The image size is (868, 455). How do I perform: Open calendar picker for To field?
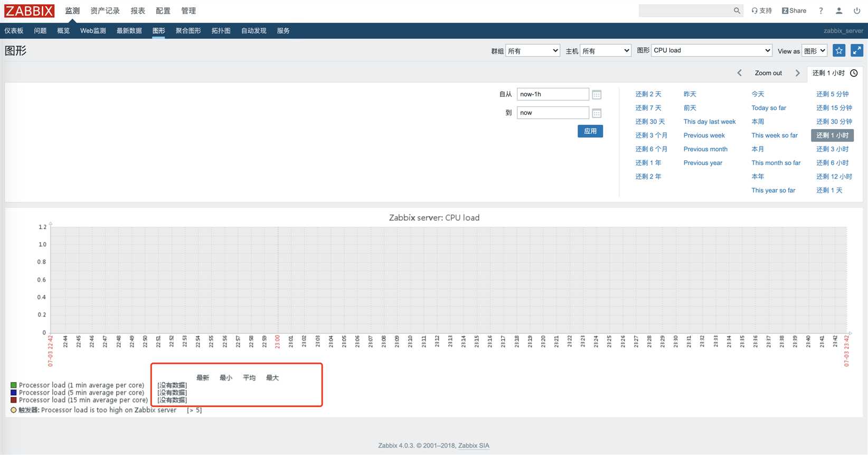(597, 113)
